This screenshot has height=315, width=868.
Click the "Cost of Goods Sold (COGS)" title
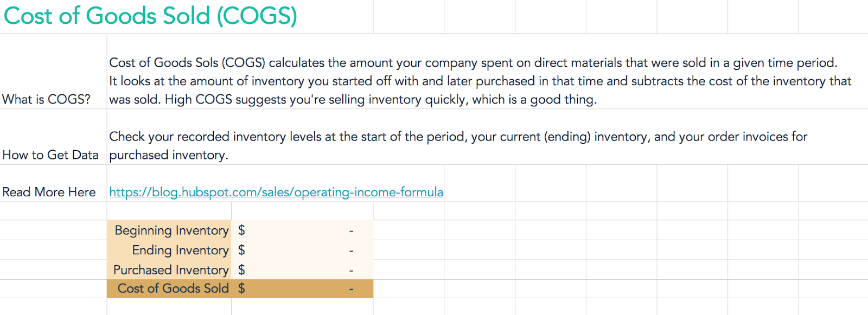click(x=150, y=16)
